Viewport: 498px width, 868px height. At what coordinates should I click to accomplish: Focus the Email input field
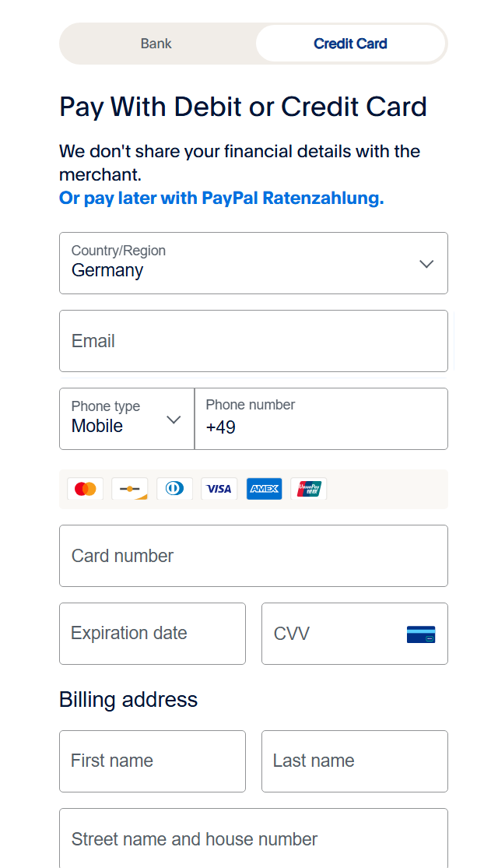click(253, 341)
